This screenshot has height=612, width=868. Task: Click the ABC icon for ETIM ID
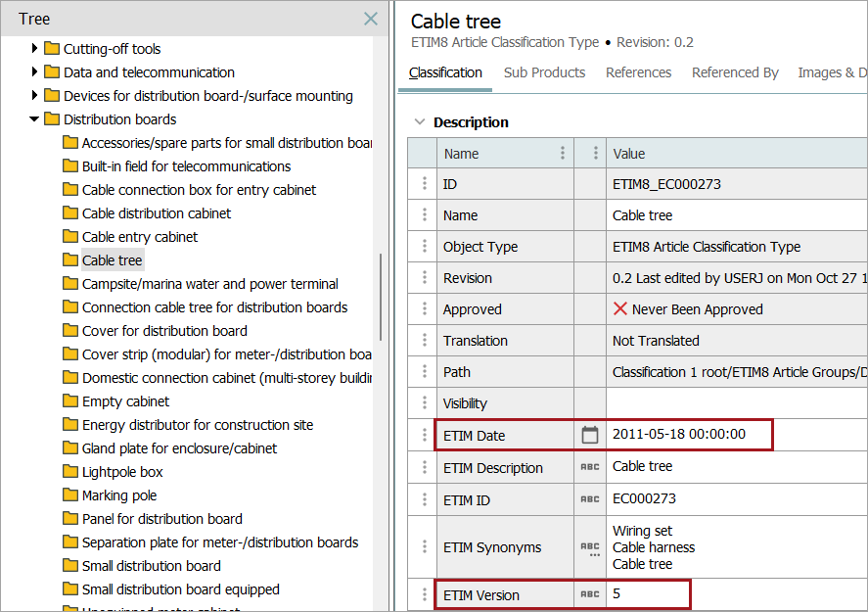[x=589, y=499]
